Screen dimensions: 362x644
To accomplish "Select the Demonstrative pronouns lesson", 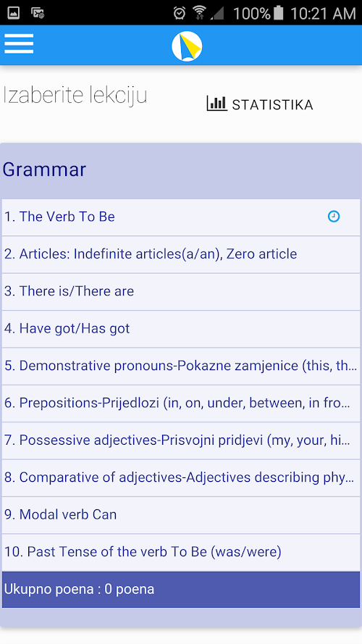I will (x=181, y=367).
